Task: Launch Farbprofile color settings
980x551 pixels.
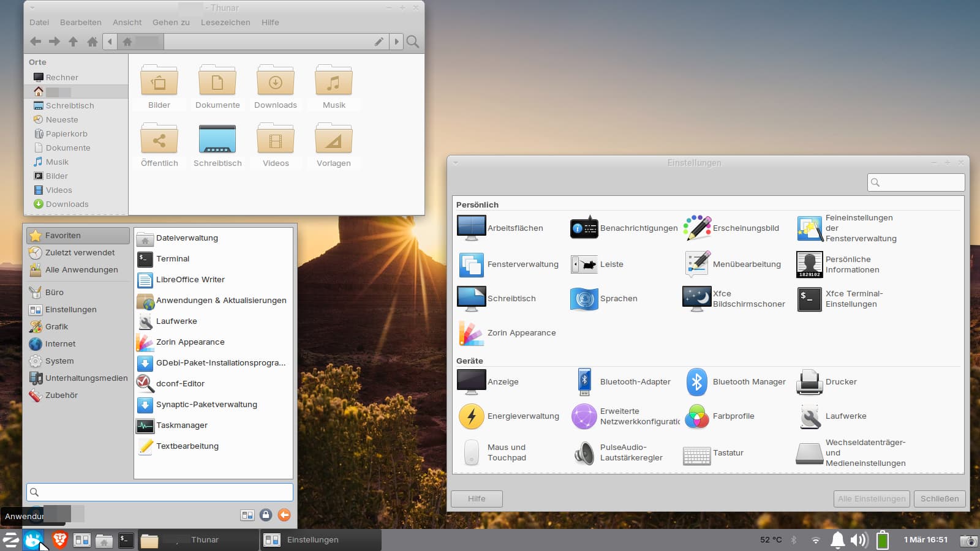Action: (x=697, y=416)
